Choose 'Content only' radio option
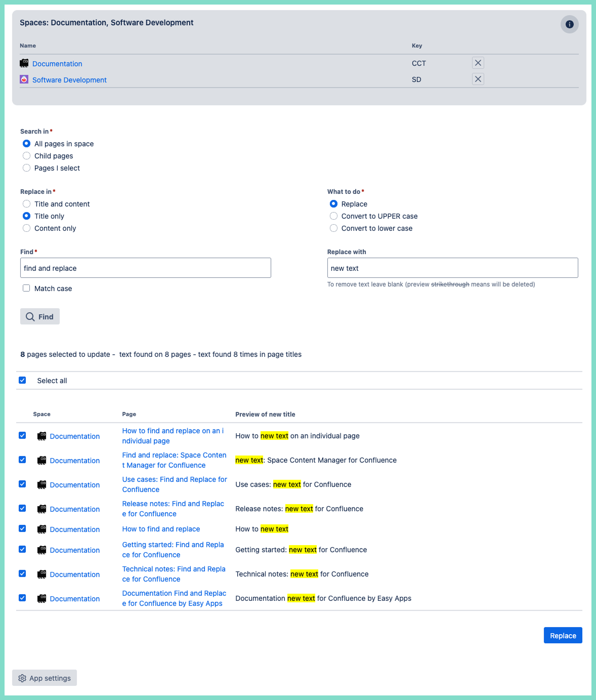This screenshot has width=596, height=700. tap(27, 228)
